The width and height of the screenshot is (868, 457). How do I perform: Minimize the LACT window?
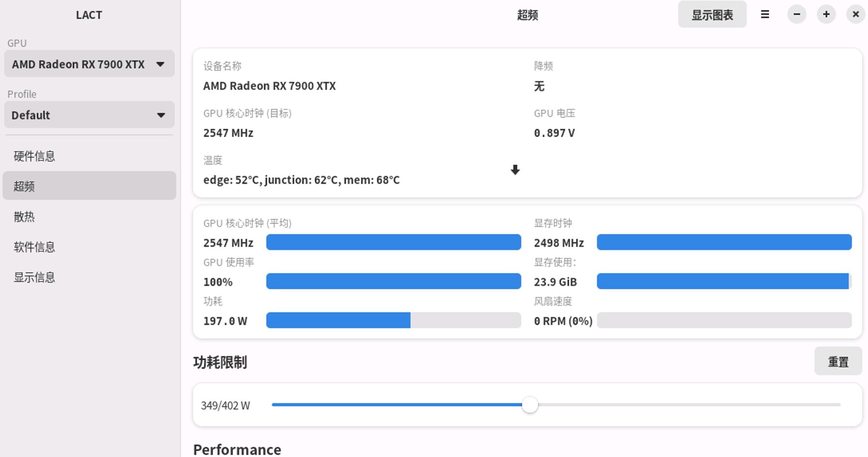point(797,15)
